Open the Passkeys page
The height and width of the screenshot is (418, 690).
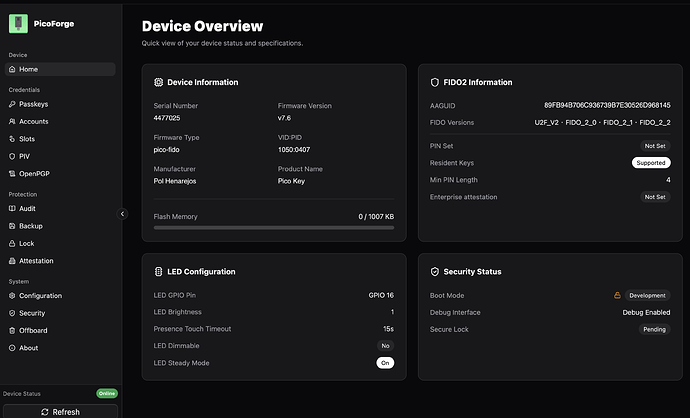coord(60,104)
